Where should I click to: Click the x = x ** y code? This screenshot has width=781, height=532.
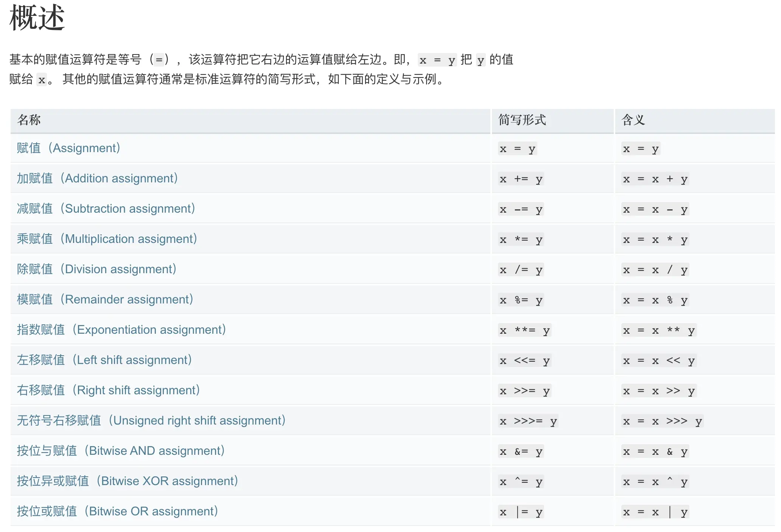pyautogui.click(x=658, y=330)
